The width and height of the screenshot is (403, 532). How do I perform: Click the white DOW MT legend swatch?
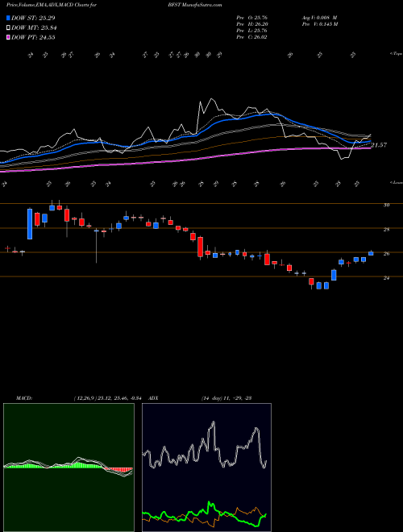[8, 28]
